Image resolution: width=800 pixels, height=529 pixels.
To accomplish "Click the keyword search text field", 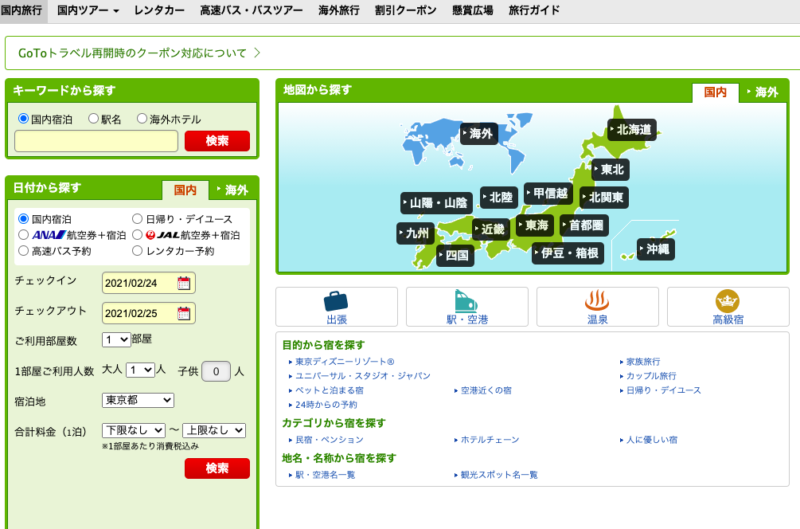I will coord(96,141).
